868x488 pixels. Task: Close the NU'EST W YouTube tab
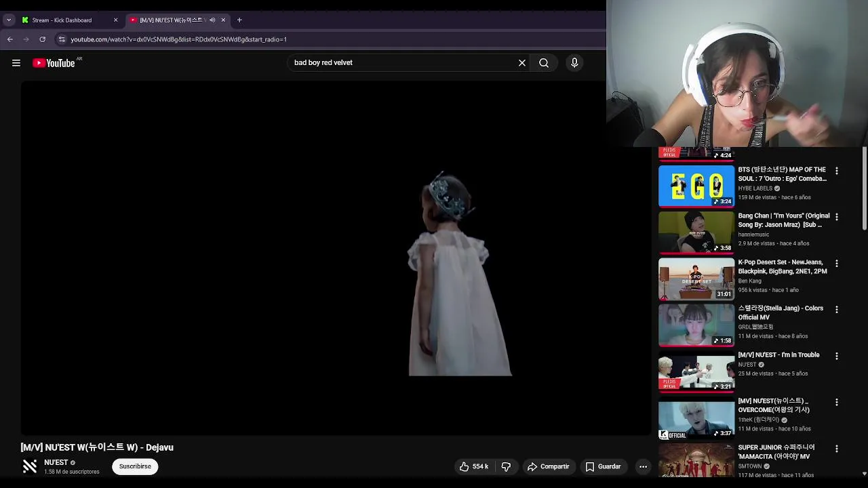point(223,20)
